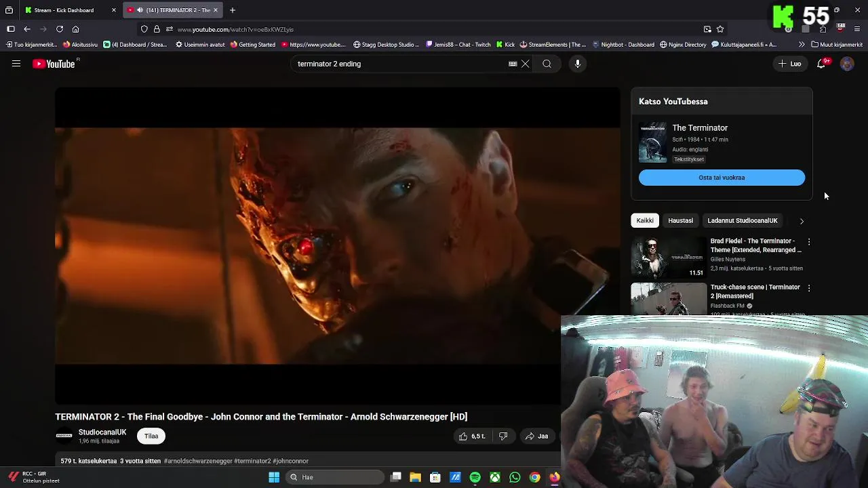This screenshot has height=488, width=868.
Task: Show more bookmarks with the chevron
Action: pyautogui.click(x=802, y=45)
